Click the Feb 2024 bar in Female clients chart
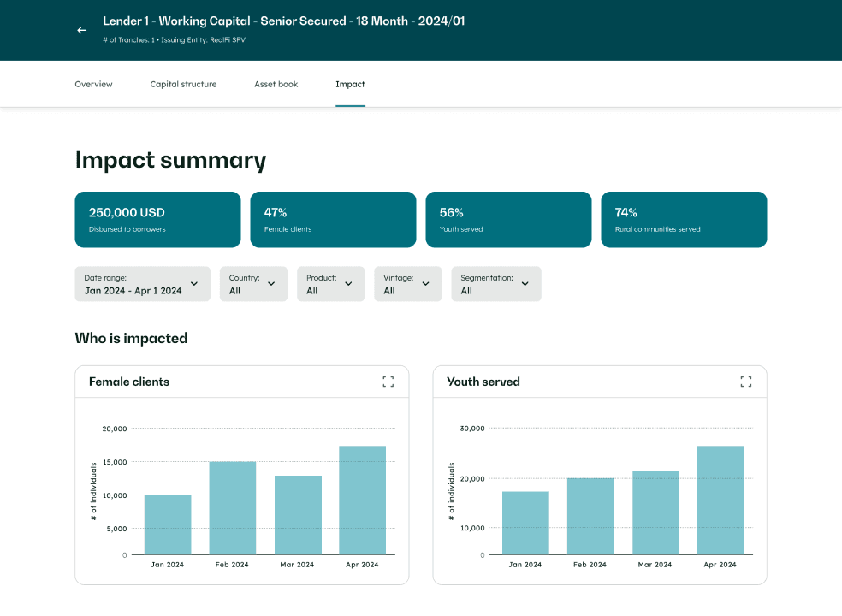The image size is (842, 616). [233, 508]
